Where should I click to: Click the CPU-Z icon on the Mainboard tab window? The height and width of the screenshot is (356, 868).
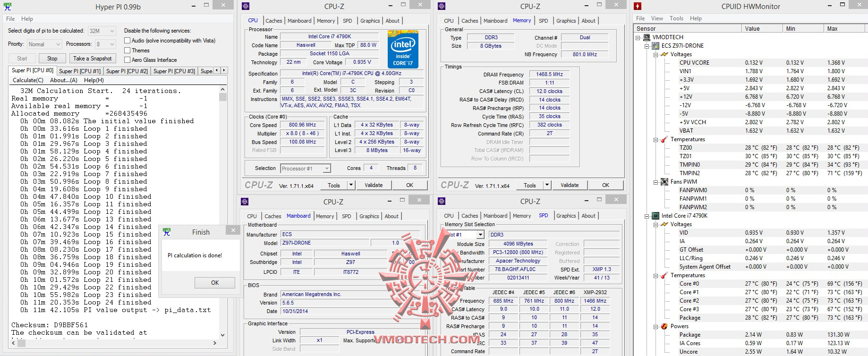[x=245, y=202]
